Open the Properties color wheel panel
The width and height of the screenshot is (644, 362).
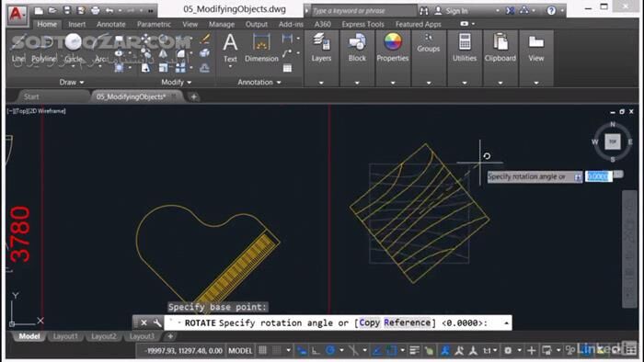pyautogui.click(x=393, y=48)
